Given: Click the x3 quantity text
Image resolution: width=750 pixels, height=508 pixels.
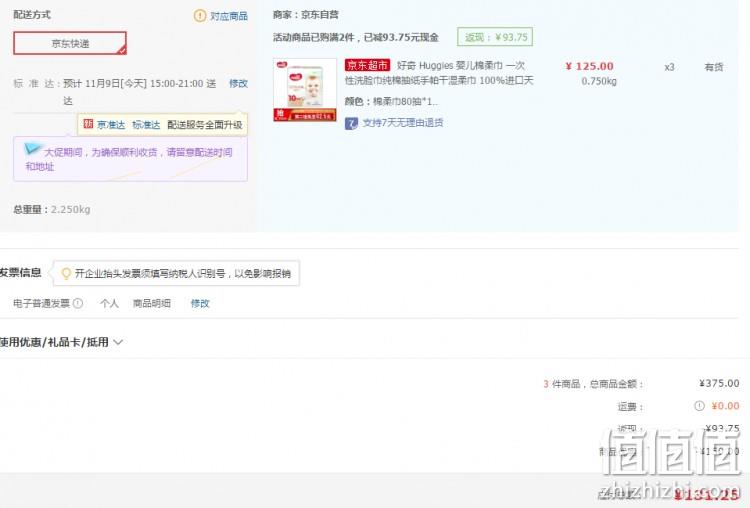Looking at the screenshot, I should [x=669, y=67].
